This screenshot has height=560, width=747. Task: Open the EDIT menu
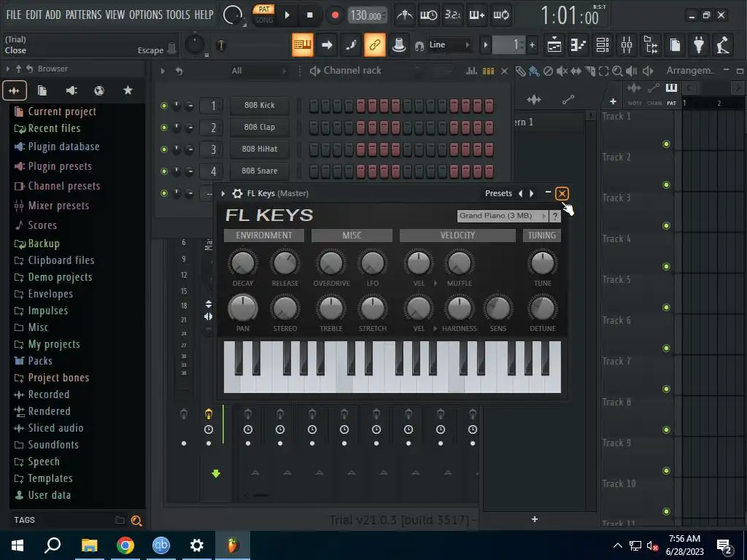[x=34, y=15]
